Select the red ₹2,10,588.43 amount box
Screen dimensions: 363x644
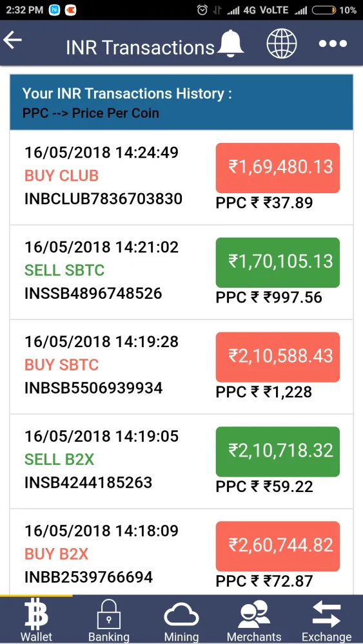(277, 357)
